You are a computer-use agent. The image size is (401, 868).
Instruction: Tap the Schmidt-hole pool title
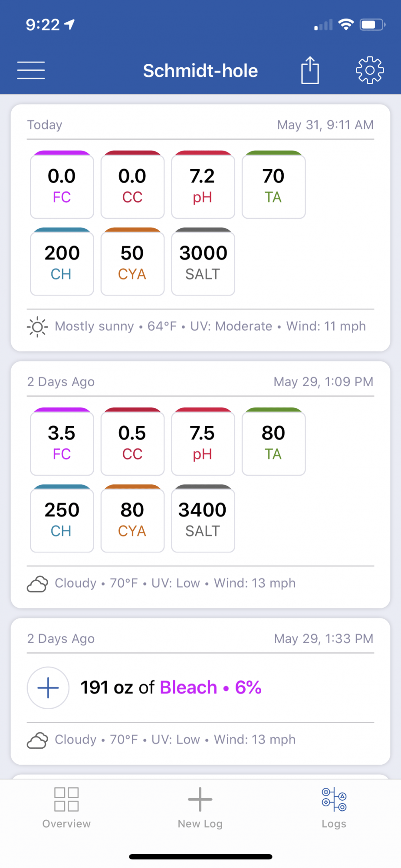200,71
